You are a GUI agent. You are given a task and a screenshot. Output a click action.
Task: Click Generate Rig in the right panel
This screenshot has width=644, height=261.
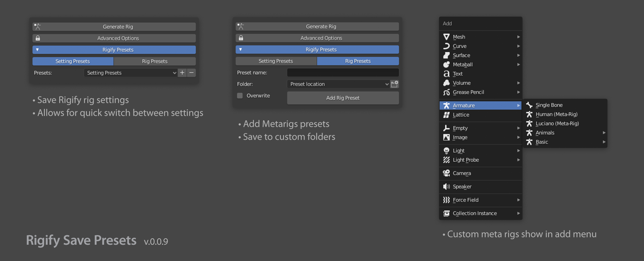(317, 26)
